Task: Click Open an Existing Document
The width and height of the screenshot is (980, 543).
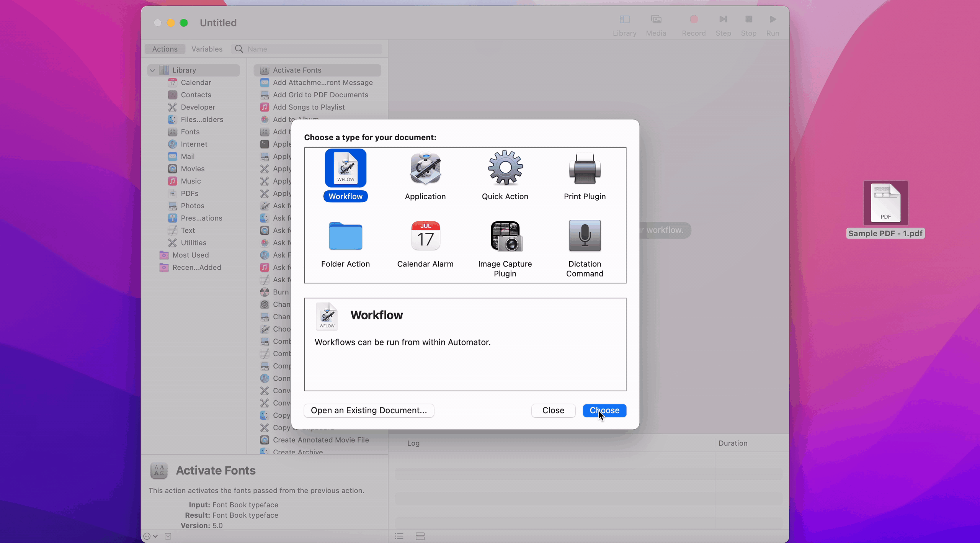Action: pos(368,410)
